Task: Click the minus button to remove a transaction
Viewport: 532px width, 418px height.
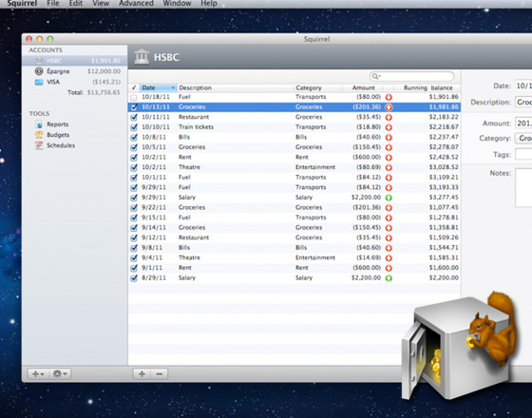Action: [160, 374]
